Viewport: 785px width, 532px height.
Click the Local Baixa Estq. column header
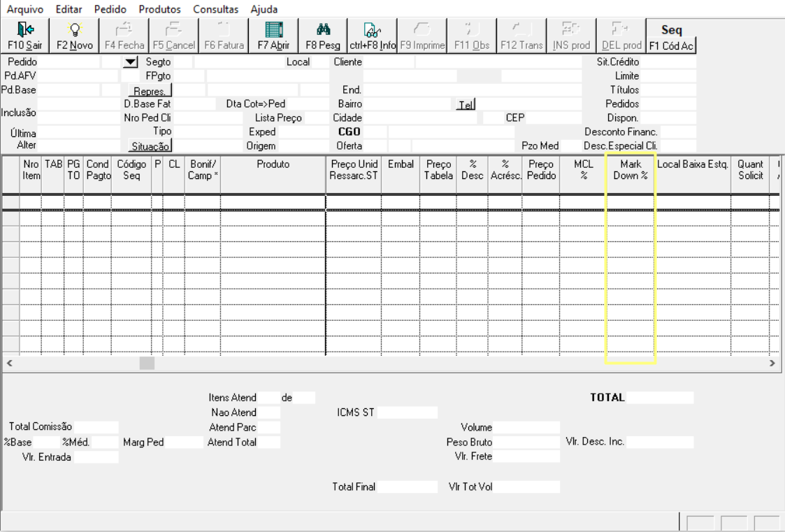pyautogui.click(x=693, y=174)
